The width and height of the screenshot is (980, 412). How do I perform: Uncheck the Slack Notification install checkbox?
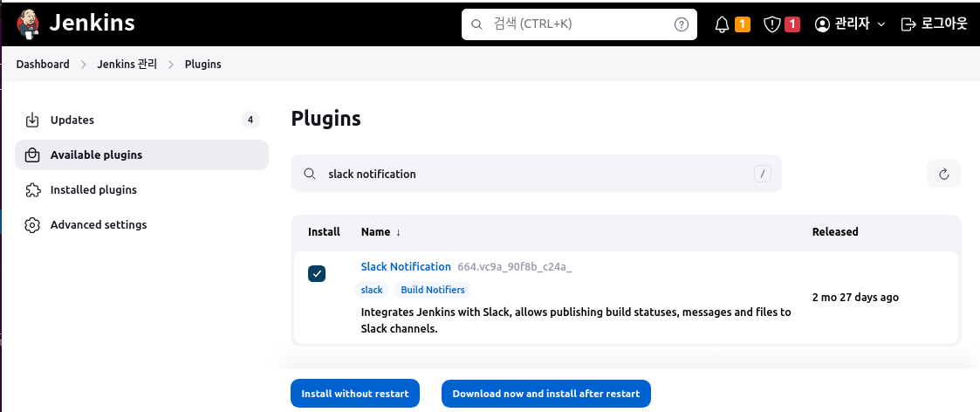click(317, 273)
